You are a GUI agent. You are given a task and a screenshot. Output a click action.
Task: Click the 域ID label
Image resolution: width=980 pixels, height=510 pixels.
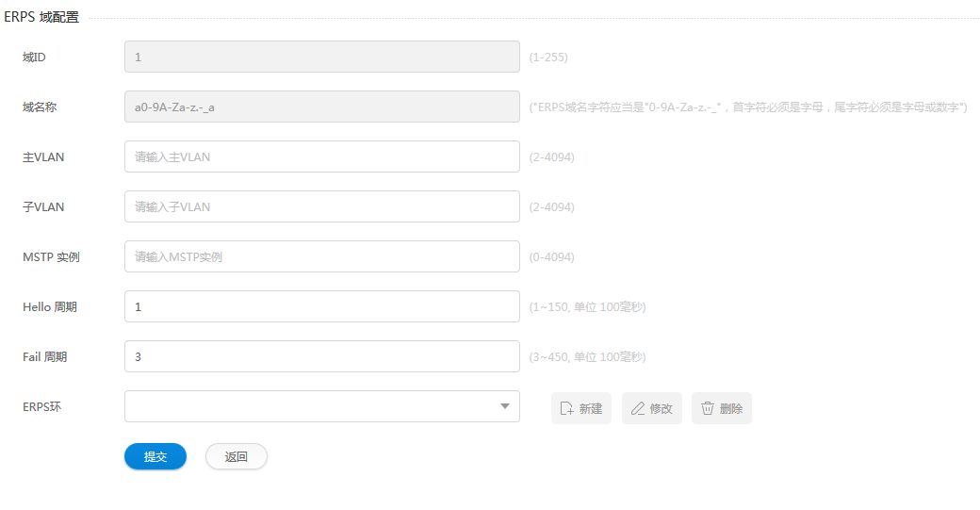34,58
